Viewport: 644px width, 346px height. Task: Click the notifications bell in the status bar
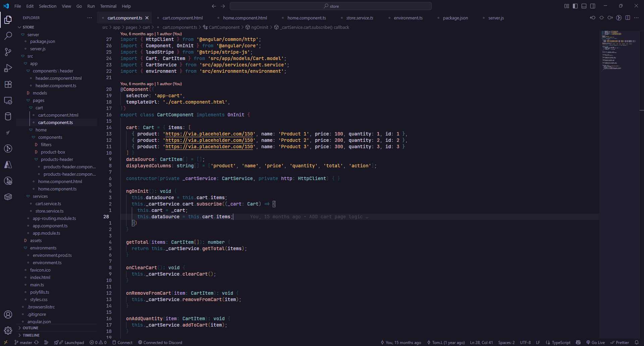pos(639,342)
